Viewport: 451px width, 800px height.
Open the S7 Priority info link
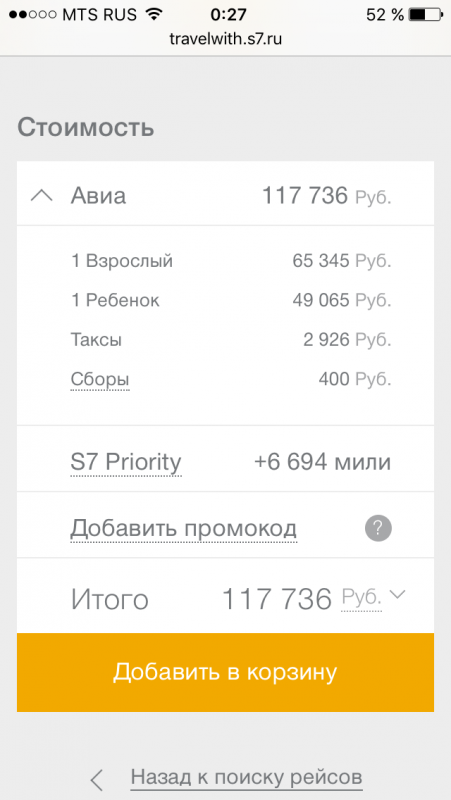pyautogui.click(x=126, y=463)
